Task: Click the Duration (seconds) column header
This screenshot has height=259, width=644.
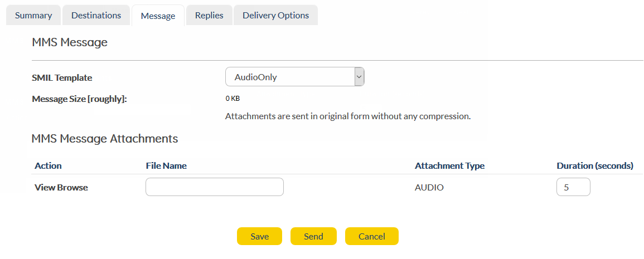Action: [595, 166]
